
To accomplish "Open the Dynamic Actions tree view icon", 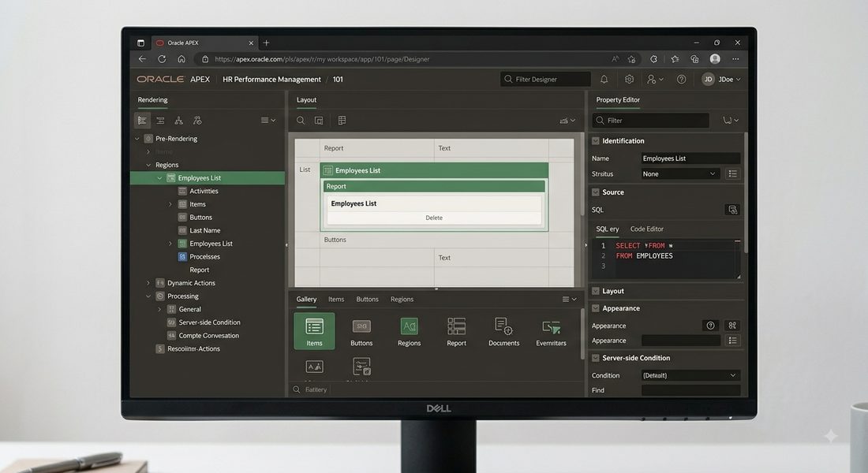I will pyautogui.click(x=160, y=120).
